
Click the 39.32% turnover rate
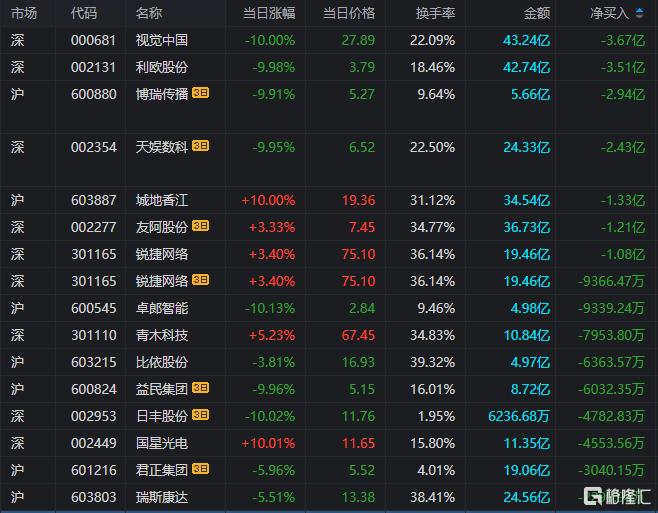pyautogui.click(x=432, y=362)
